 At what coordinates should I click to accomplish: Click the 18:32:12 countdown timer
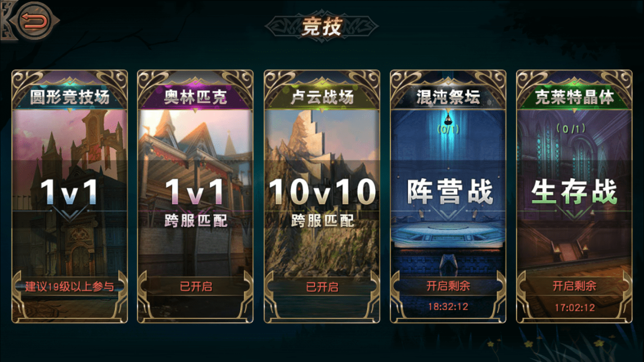coord(448,306)
